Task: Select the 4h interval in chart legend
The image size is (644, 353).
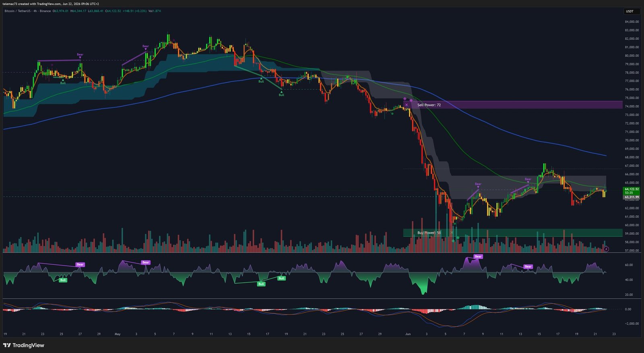Action: 35,11
